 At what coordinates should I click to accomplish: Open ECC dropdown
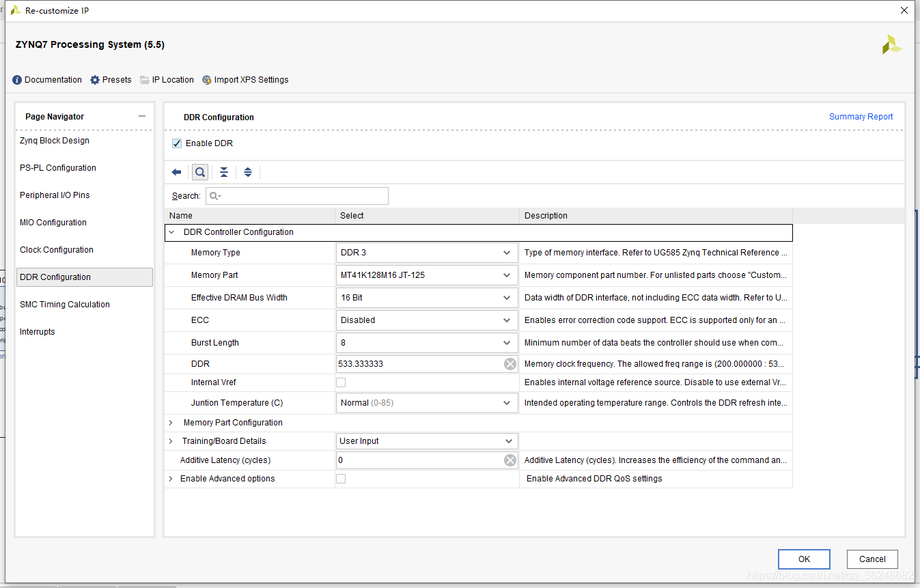[427, 320]
